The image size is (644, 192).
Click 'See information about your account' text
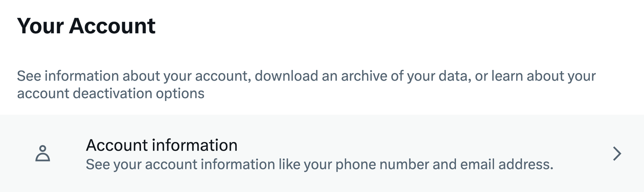[x=134, y=76]
